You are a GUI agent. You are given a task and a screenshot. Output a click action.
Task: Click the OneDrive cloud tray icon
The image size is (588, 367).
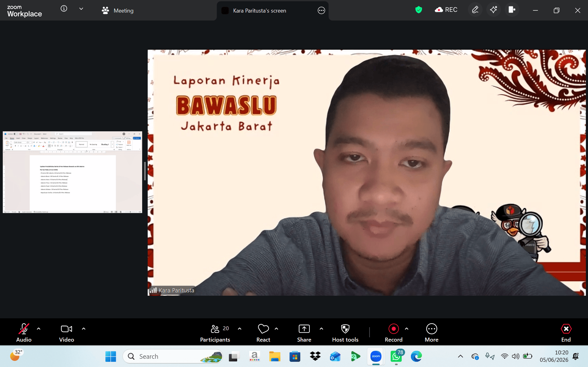(x=475, y=356)
